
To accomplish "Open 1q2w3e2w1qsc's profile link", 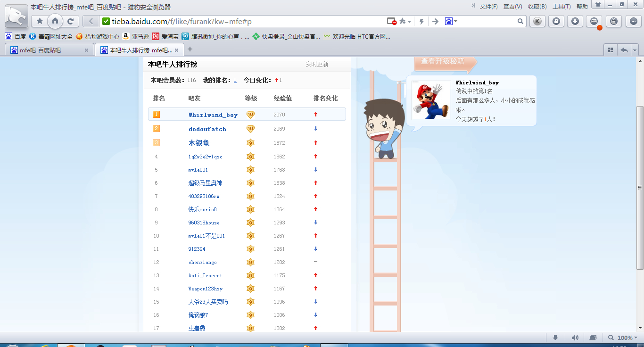I will [x=206, y=157].
